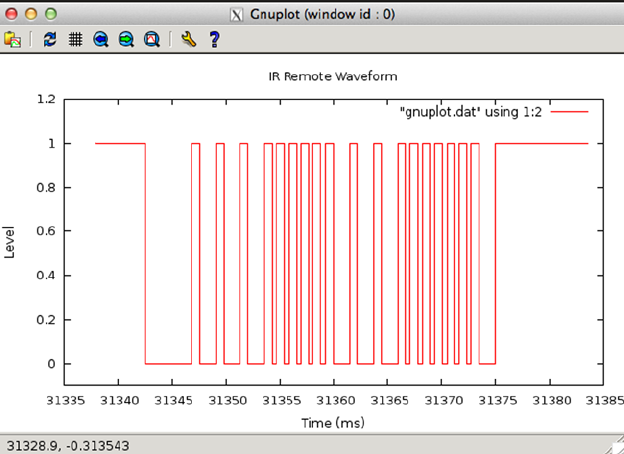Click the X11 icon in the title bar
Viewport: 624px width, 454px height.
[236, 15]
